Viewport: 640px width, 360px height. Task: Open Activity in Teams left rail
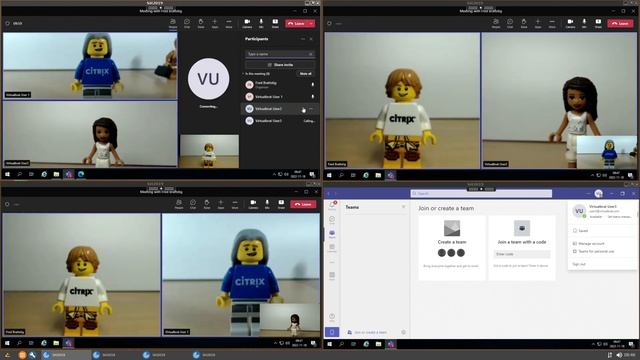332,205
